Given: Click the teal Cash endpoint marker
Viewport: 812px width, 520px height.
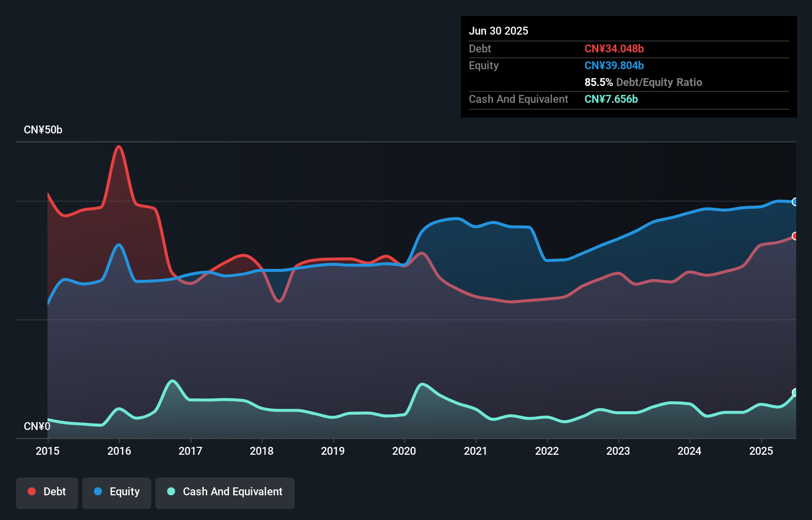Looking at the screenshot, I should pos(795,392).
